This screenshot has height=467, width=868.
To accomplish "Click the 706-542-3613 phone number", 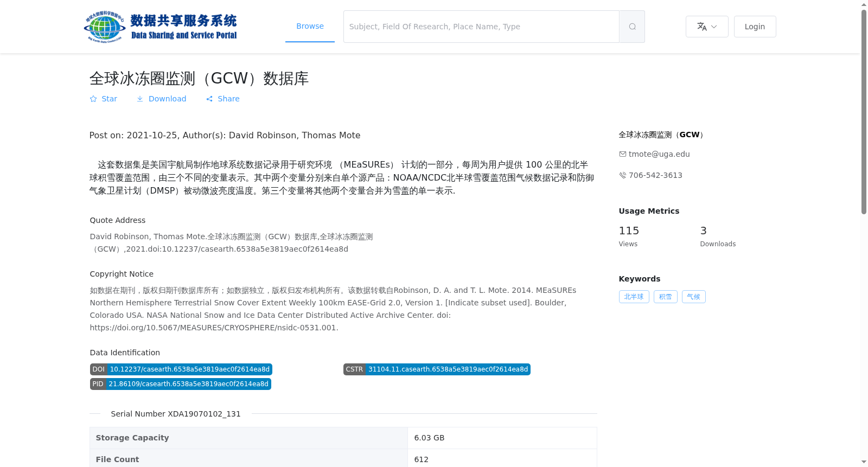I will [x=655, y=175].
